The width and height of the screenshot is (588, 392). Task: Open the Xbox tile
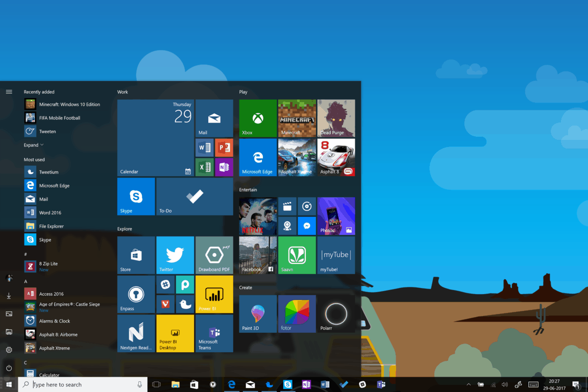tap(258, 118)
